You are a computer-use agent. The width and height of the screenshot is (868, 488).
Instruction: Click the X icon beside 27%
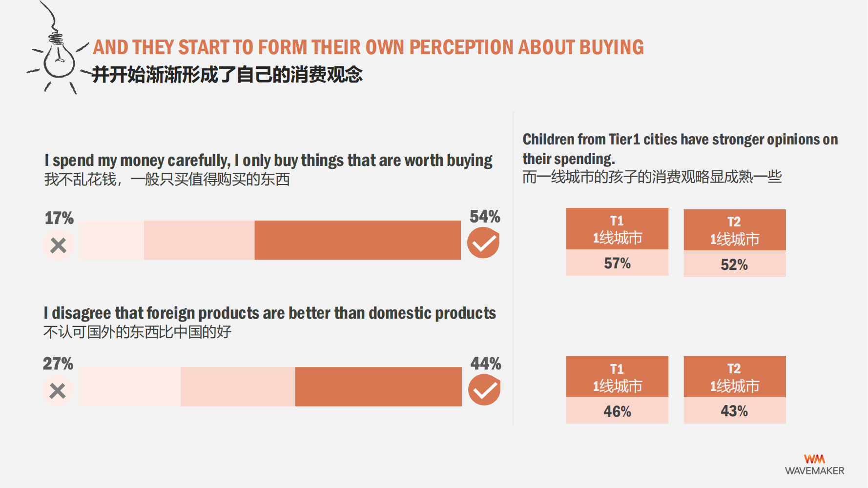pyautogui.click(x=58, y=391)
